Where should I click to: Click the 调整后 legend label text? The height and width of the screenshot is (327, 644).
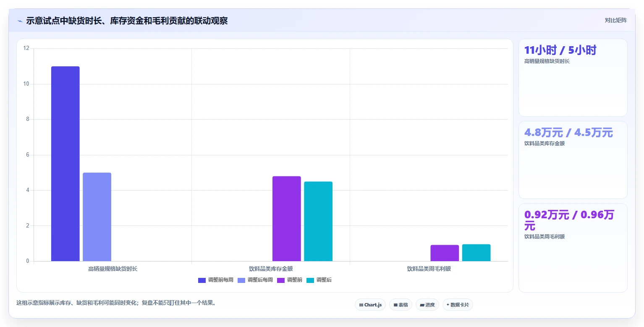tap(324, 280)
